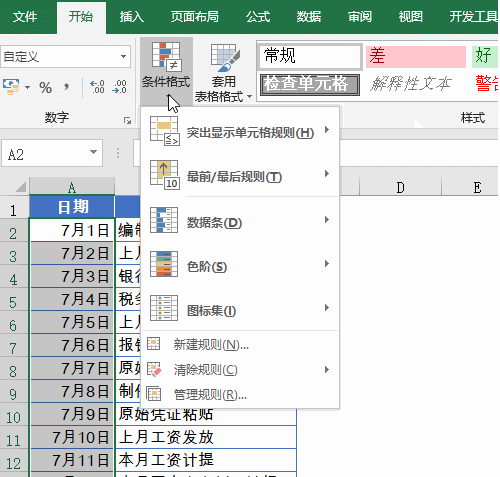Open the 自定义 number format dropdown
This screenshot has width=500, height=477.
pos(123,56)
